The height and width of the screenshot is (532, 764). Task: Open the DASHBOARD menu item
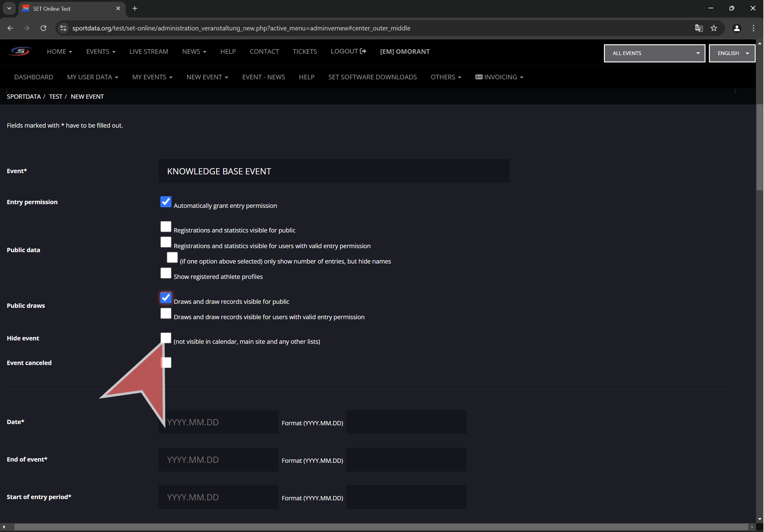[34, 77]
